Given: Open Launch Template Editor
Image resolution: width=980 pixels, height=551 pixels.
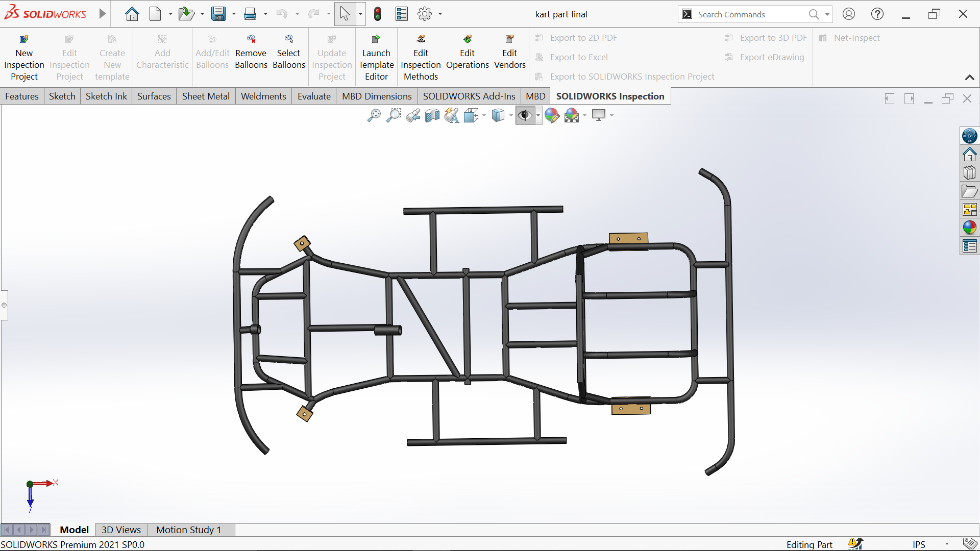Looking at the screenshot, I should [x=376, y=57].
